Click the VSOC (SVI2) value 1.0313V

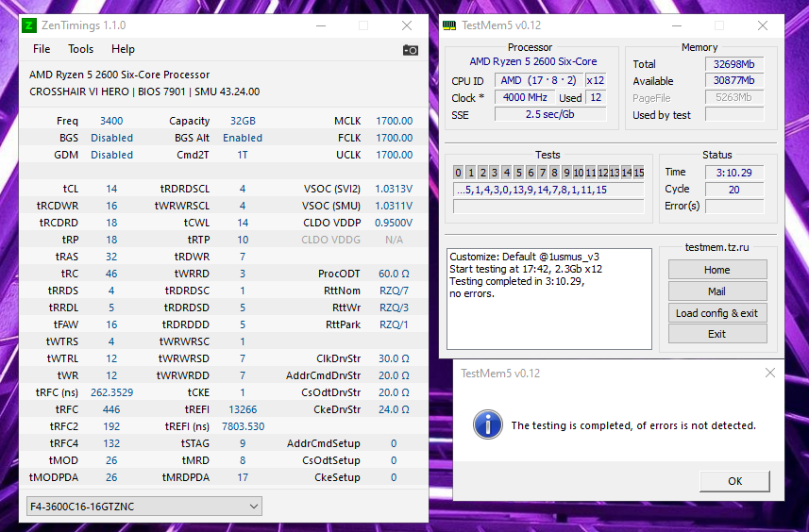click(394, 189)
